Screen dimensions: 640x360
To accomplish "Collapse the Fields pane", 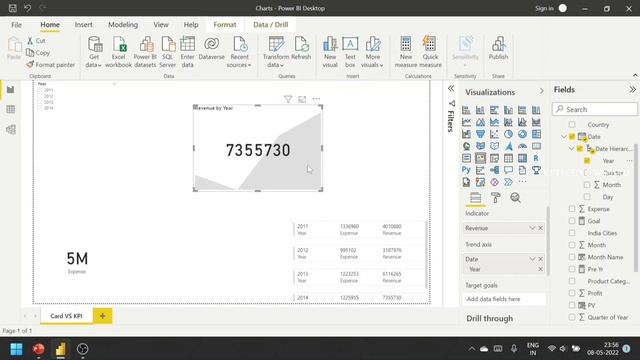I will pos(633,89).
